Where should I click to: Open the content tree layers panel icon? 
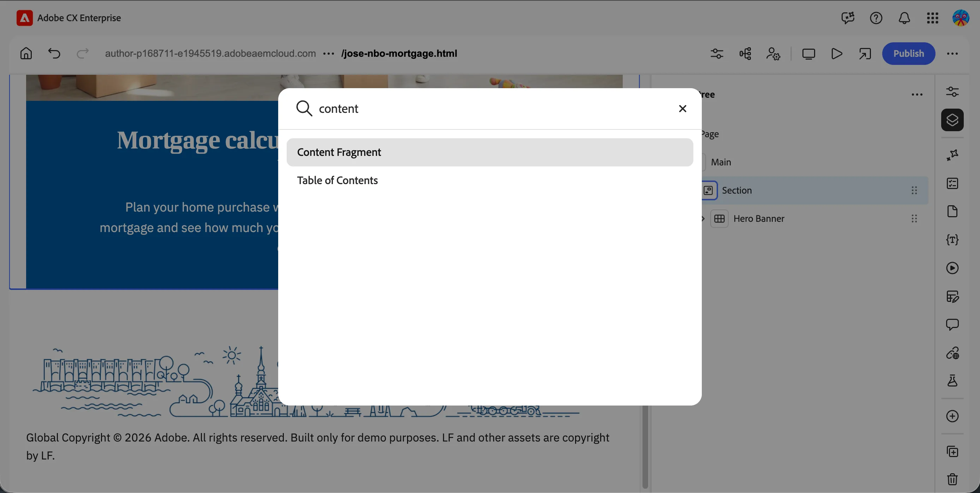(x=952, y=120)
